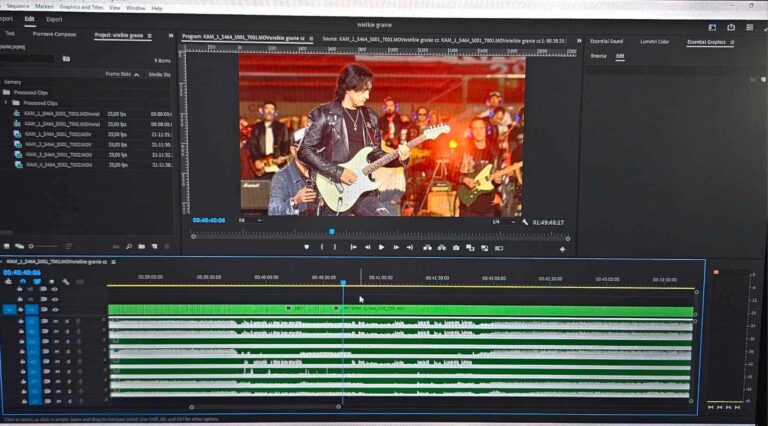
Task: Jump to the In point
Action: point(353,247)
